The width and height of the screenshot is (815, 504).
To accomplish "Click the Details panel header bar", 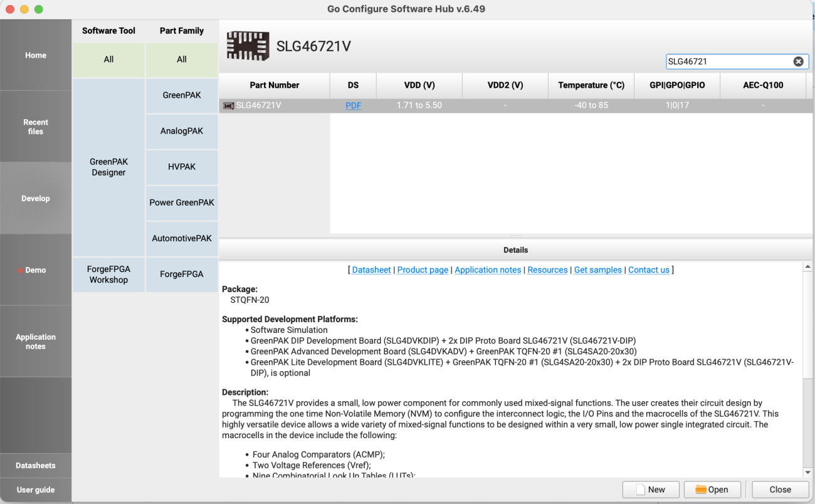I will (516, 250).
